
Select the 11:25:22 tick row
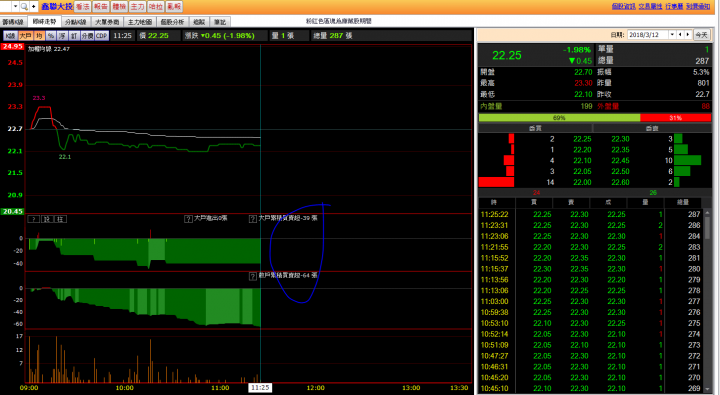(591, 214)
